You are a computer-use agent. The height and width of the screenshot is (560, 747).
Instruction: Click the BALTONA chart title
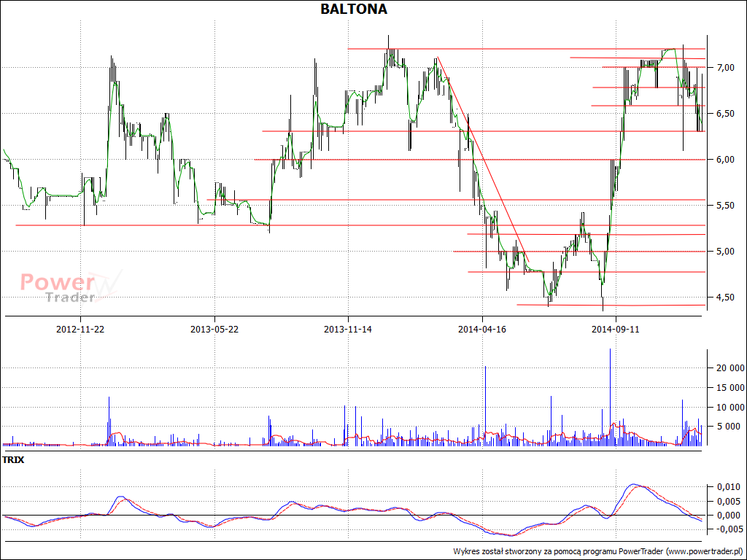(x=354, y=9)
